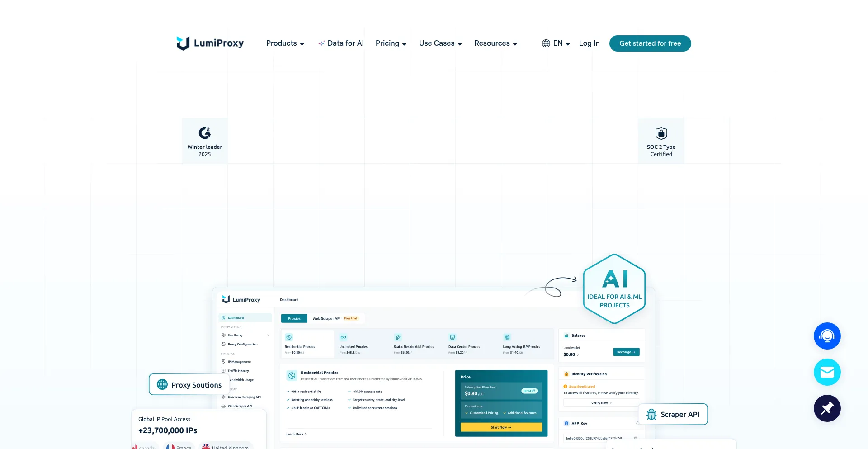Open the Data for AI menu item
Image resolution: width=868 pixels, height=449 pixels.
[341, 43]
